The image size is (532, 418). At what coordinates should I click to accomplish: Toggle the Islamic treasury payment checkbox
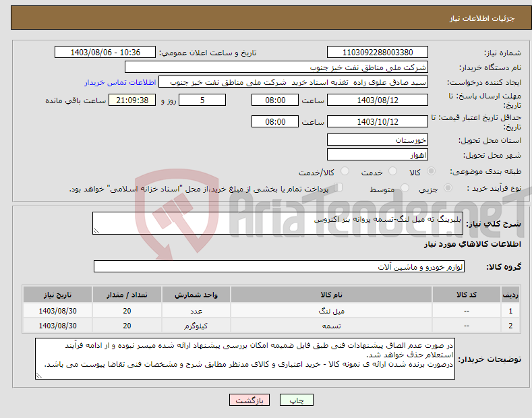tap(338, 187)
